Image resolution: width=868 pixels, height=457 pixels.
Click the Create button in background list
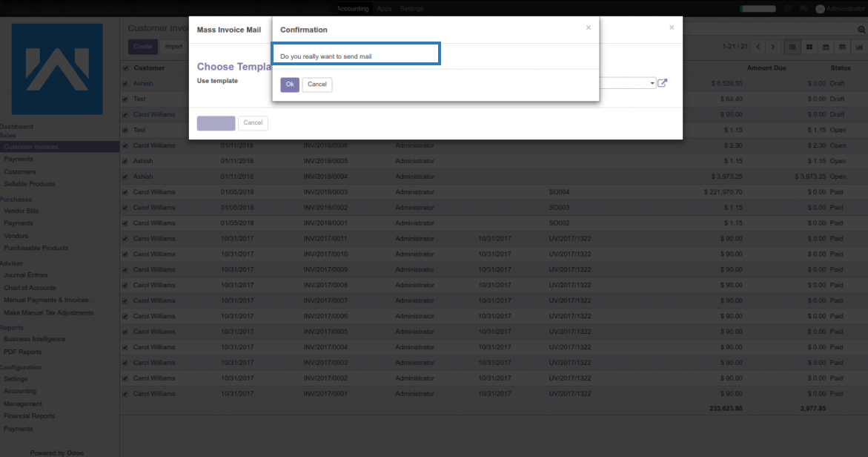143,47
